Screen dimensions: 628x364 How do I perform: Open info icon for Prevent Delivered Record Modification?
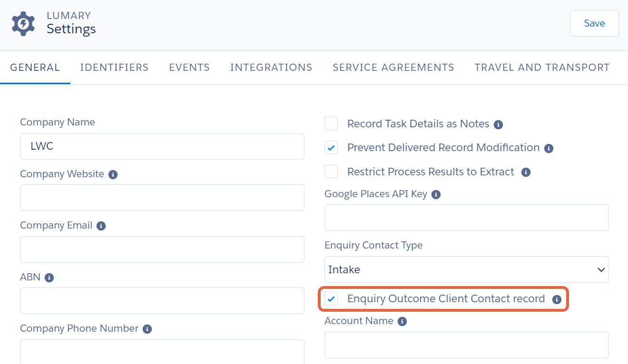point(549,148)
